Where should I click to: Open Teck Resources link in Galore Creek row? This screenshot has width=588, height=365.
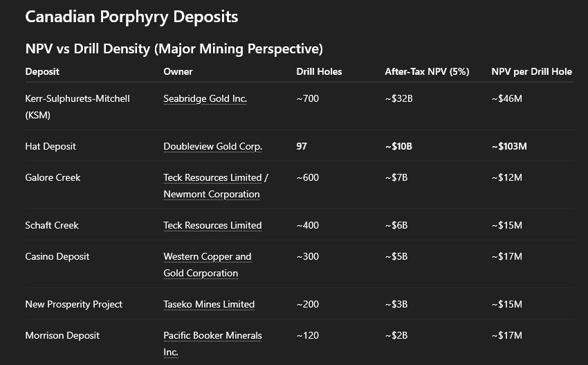[x=212, y=178]
